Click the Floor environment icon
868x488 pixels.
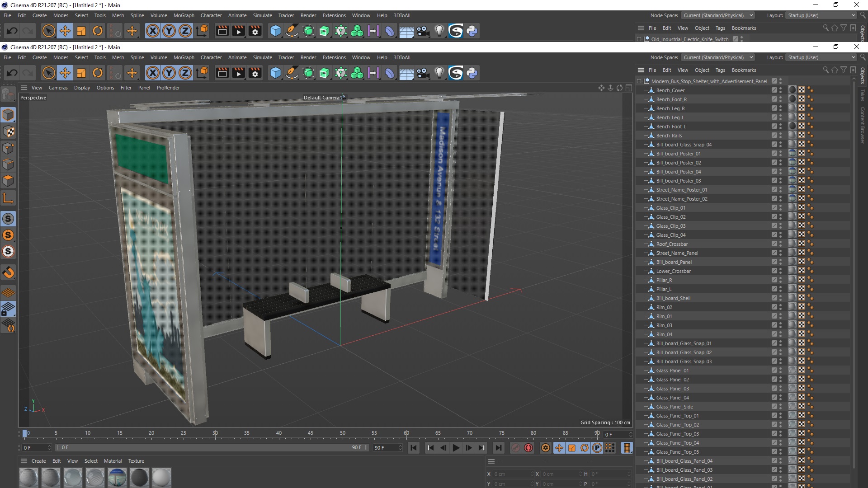[x=406, y=73]
